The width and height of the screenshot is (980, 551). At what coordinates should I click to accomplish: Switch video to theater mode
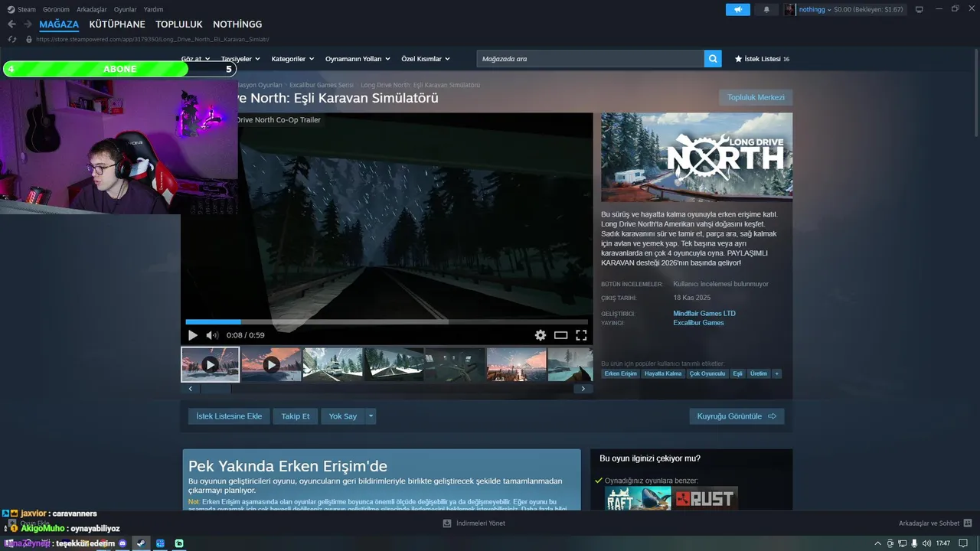(560, 335)
